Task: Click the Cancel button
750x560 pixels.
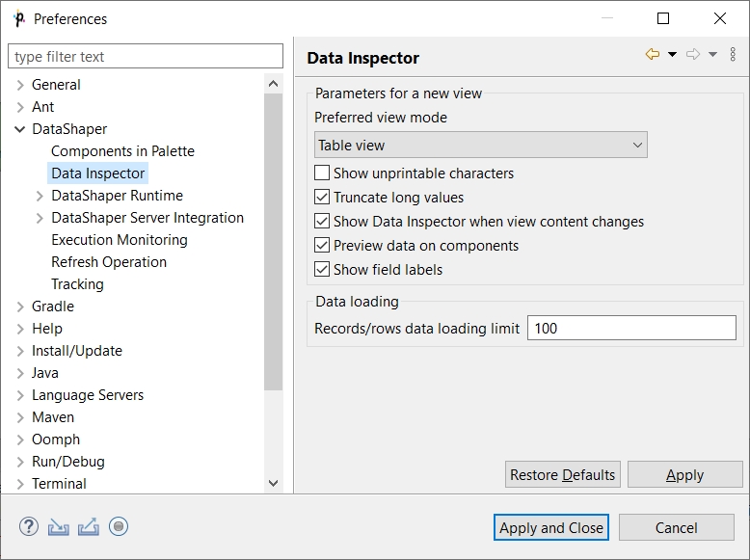Action: click(677, 527)
